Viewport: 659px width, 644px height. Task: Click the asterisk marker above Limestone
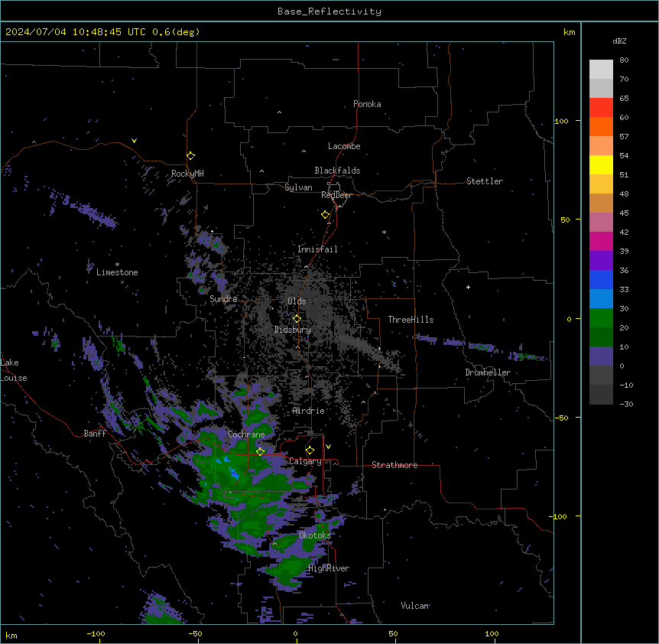(x=117, y=264)
